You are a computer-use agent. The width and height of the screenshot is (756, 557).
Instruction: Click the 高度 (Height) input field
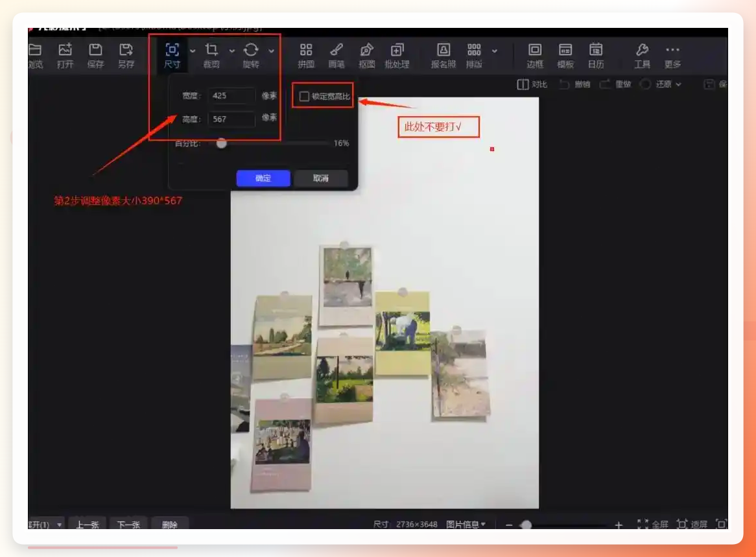[x=231, y=119]
